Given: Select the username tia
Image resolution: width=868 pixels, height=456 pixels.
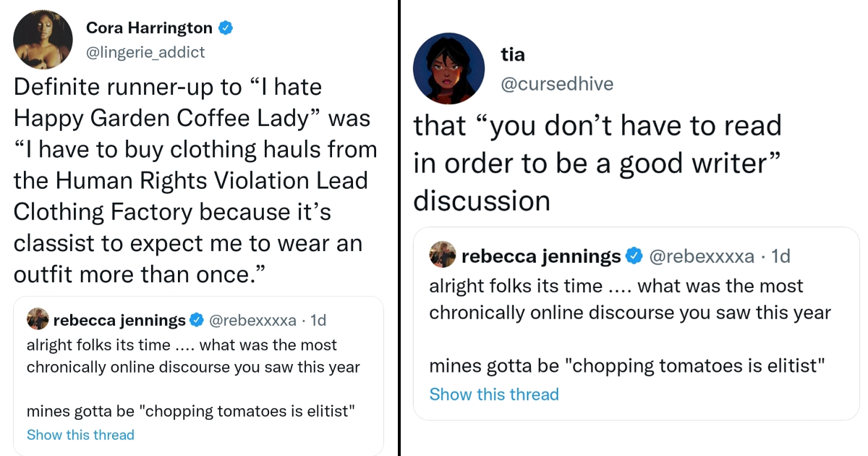Looking at the screenshot, I should click(x=513, y=54).
